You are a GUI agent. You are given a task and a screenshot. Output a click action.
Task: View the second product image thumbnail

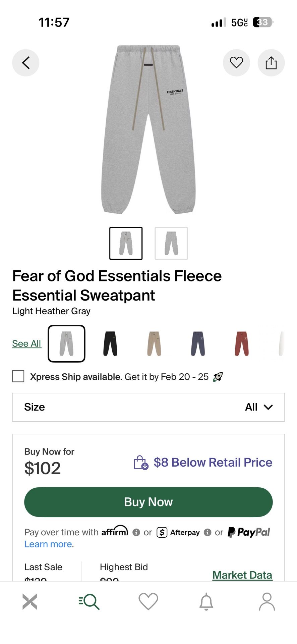(171, 243)
